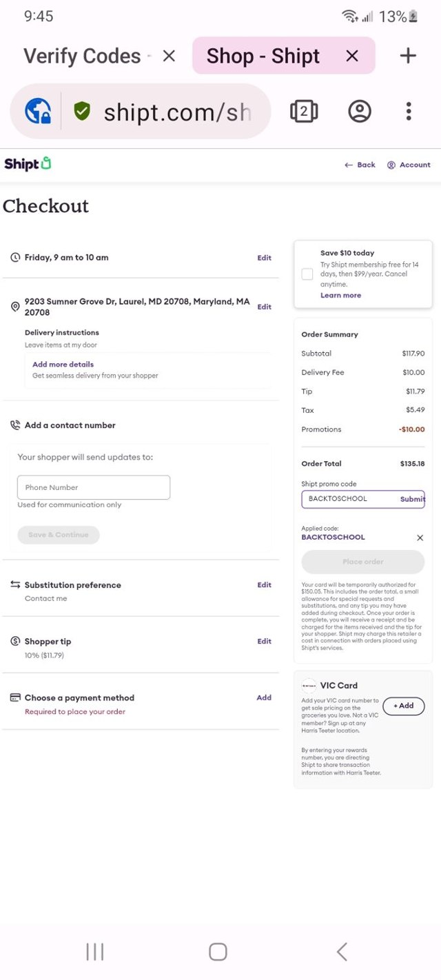Remove the applied BACKTOSCHOOL promo code

pos(420,538)
